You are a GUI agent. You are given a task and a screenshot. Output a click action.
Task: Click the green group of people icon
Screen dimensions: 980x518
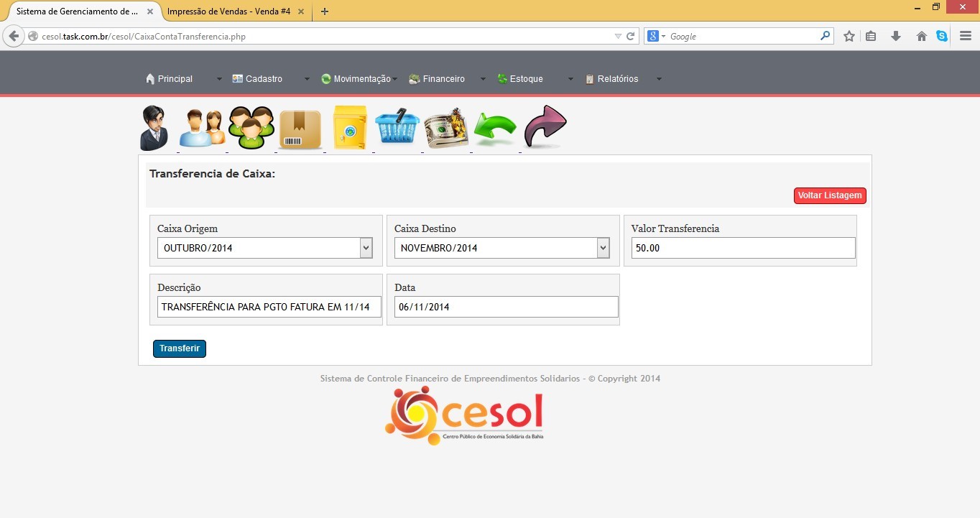point(251,128)
